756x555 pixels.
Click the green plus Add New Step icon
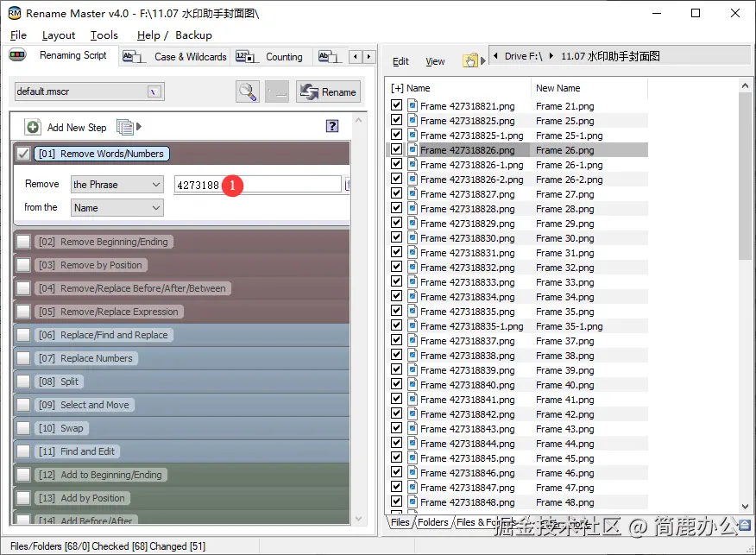pos(33,127)
